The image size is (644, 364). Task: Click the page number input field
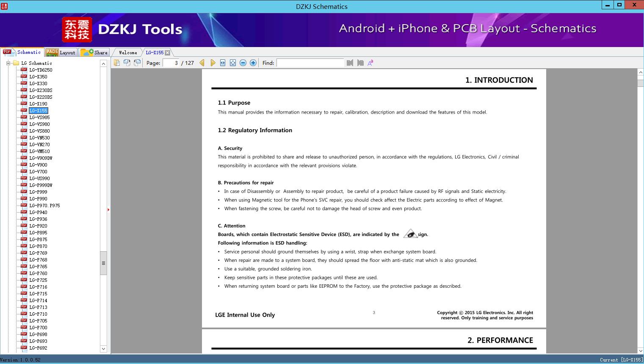point(171,63)
